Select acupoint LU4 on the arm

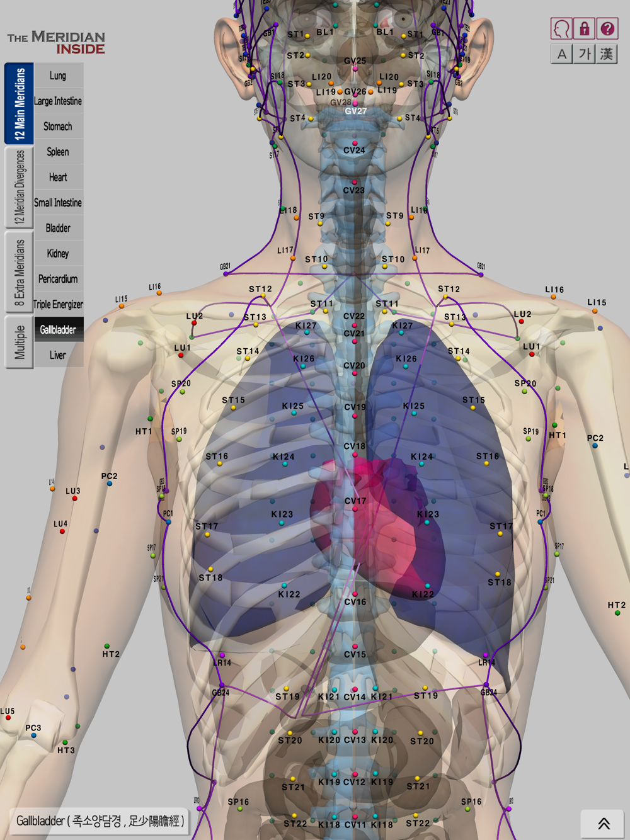coord(62,531)
